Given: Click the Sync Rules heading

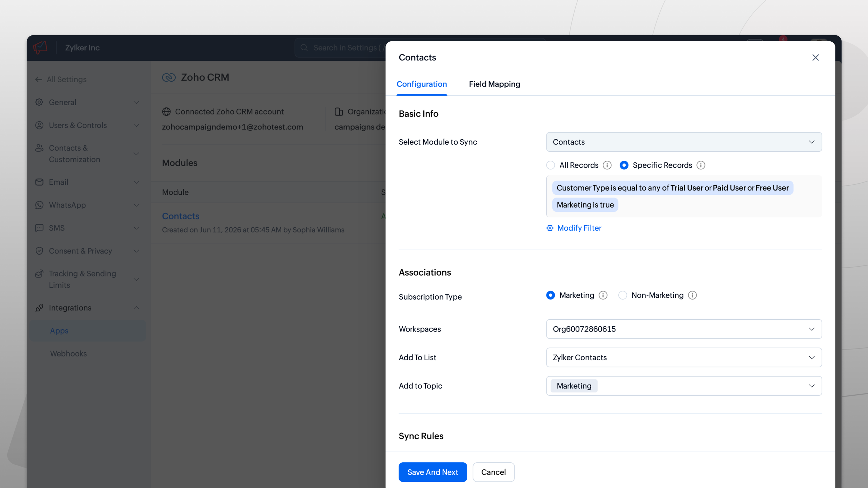Looking at the screenshot, I should click(421, 436).
